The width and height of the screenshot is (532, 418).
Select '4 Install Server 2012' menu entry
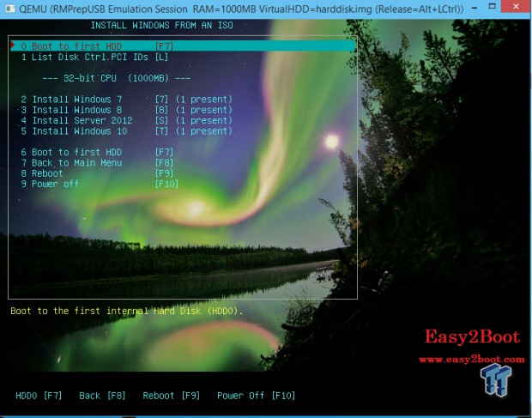(x=126, y=120)
